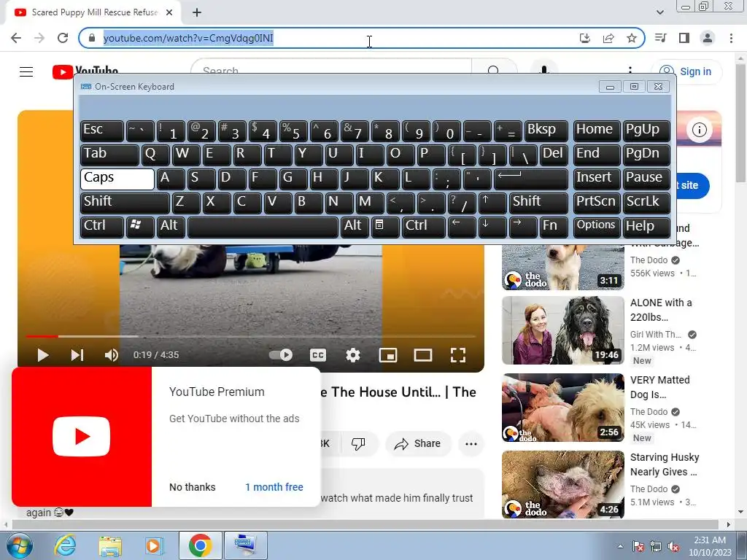Screen dimensions: 747x560
Task: Click the keyboard spacebar
Action: pos(263,227)
